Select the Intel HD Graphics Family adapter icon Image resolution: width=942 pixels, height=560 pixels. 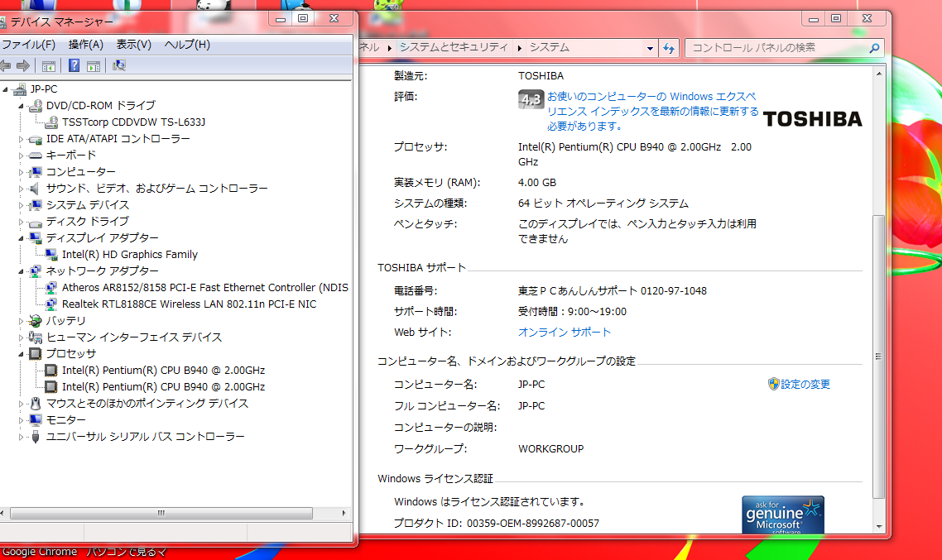[x=51, y=255]
